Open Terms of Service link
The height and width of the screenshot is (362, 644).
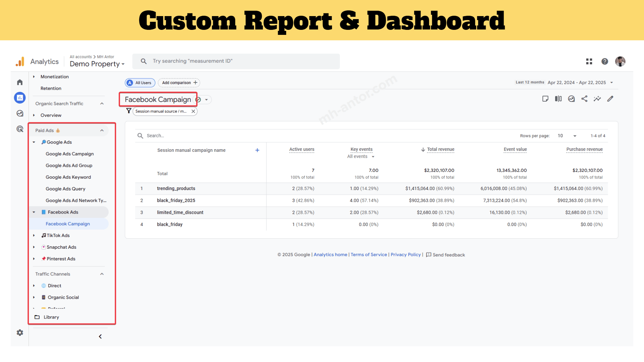369,255
